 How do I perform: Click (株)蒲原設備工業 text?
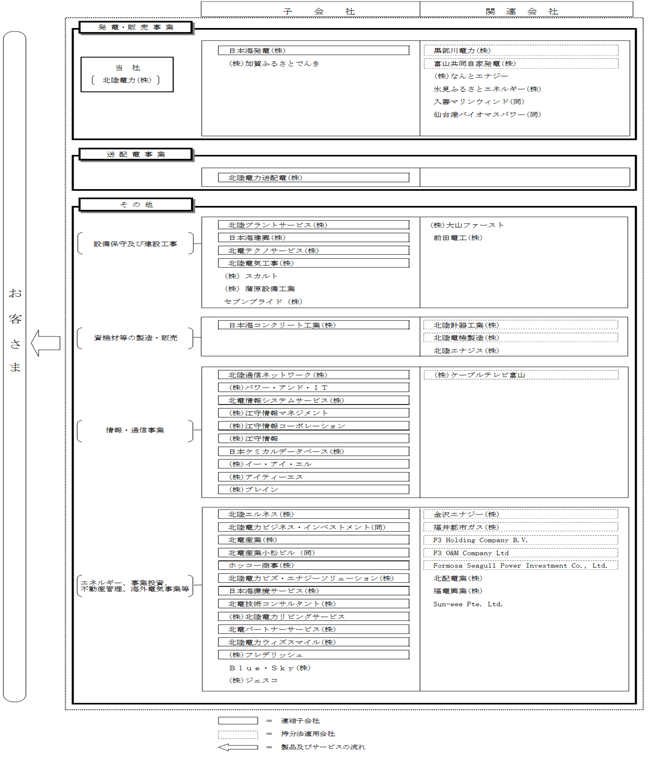pos(260,289)
